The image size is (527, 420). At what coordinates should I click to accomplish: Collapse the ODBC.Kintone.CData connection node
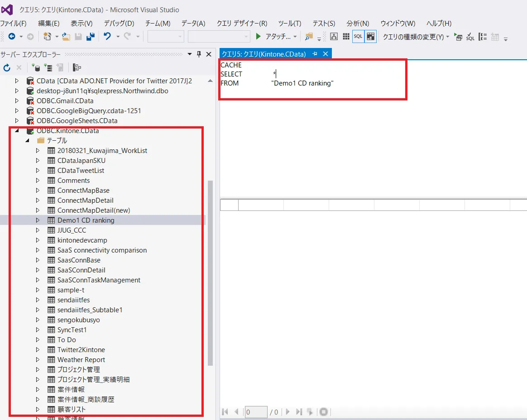(x=17, y=131)
